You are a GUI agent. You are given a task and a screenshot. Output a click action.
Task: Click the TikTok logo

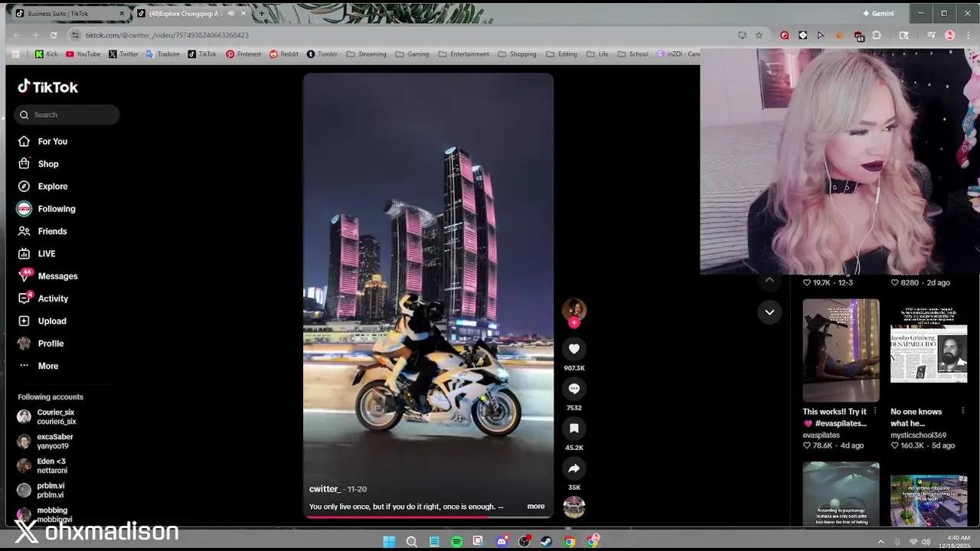click(x=47, y=86)
